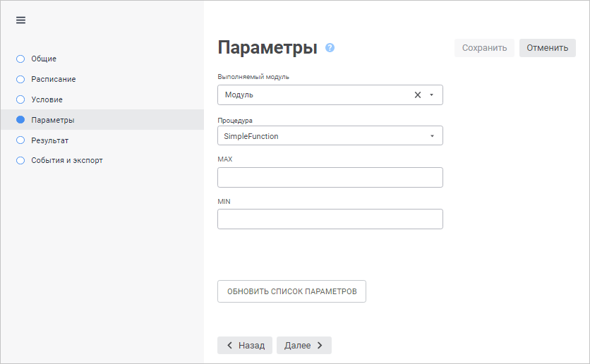
Task: Click the right chevron on Далее
Action: (x=320, y=346)
